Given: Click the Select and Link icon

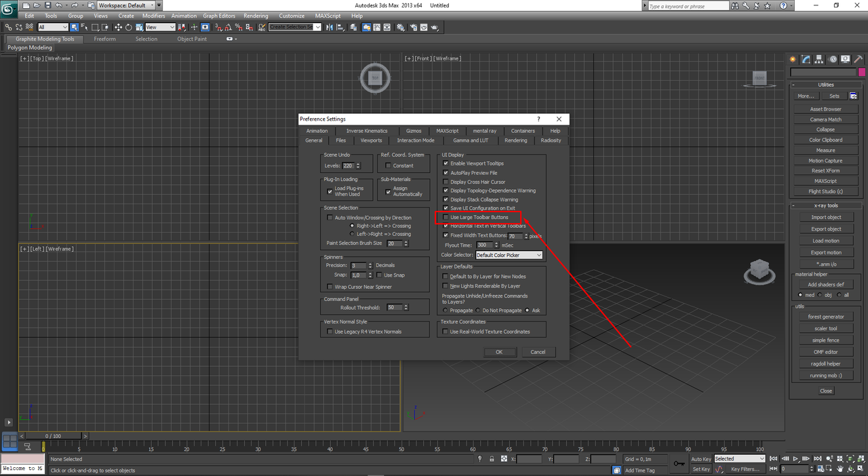Looking at the screenshot, I should coord(8,27).
